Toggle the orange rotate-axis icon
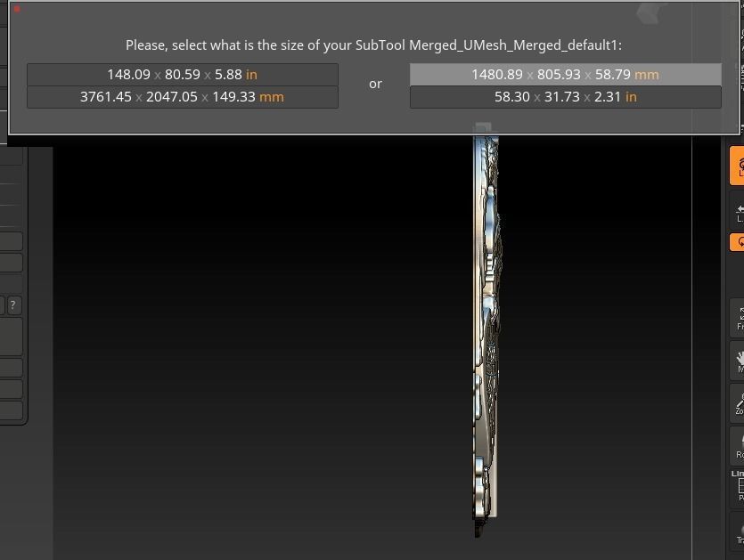The height and width of the screenshot is (560, 744). (738, 242)
